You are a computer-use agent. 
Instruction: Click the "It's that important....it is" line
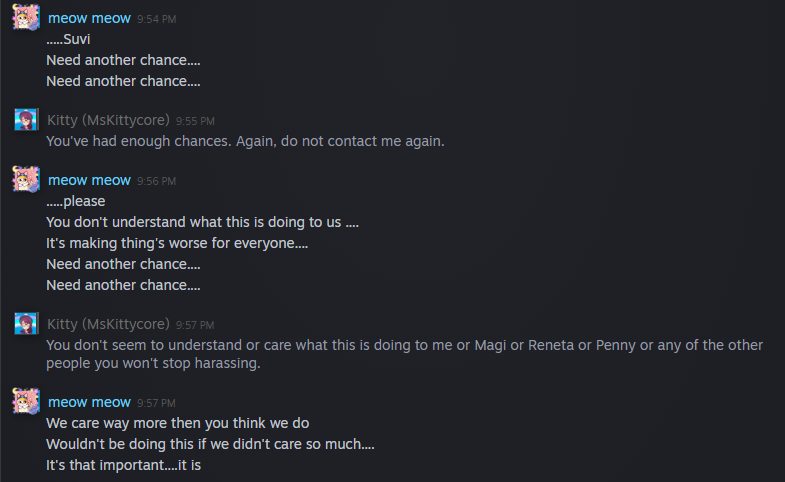(x=124, y=465)
